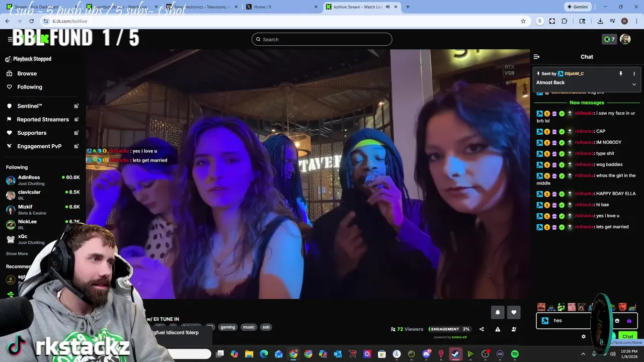The width and height of the screenshot is (644, 362).
Task: Click the Kick search field
Action: click(x=322, y=39)
